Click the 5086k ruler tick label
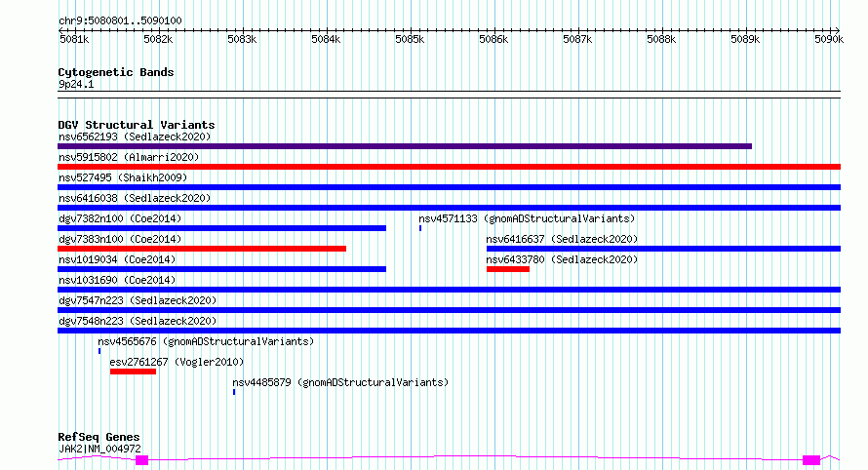 pos(493,39)
